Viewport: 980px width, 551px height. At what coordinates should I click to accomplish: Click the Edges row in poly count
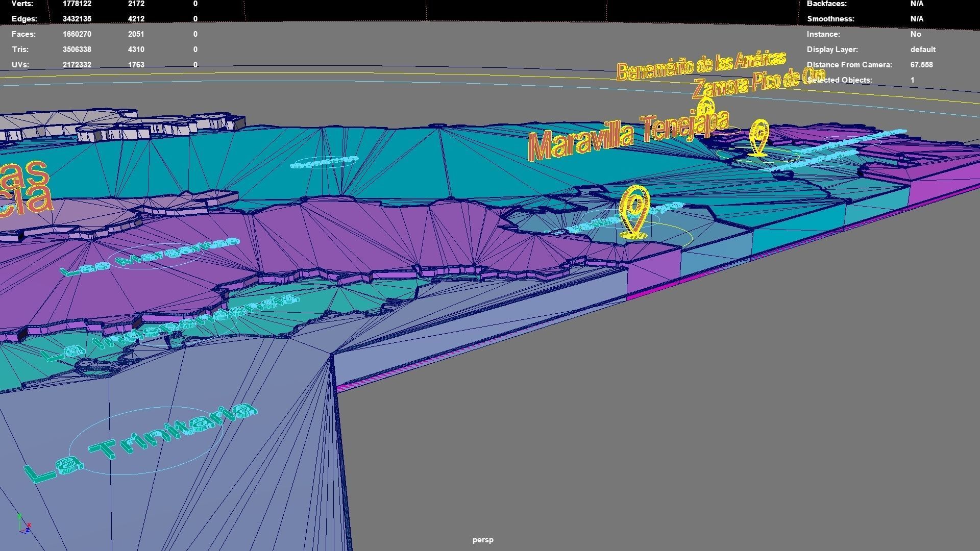(24, 19)
